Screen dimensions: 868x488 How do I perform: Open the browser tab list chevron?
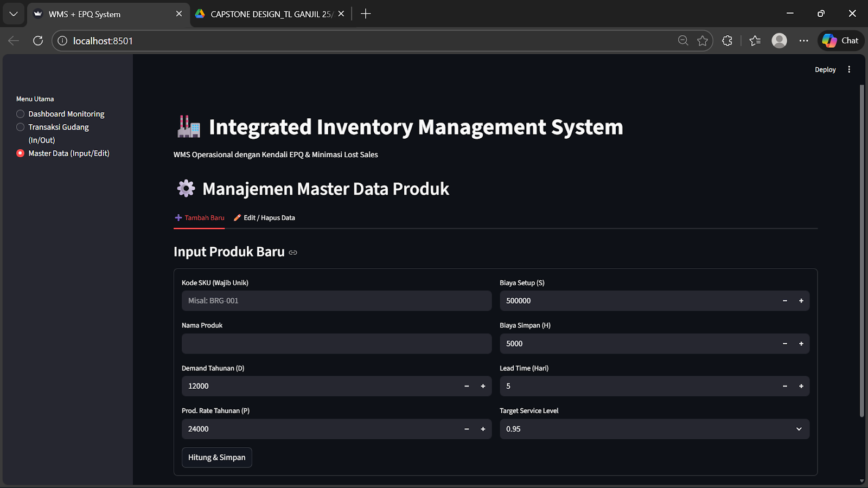14,14
